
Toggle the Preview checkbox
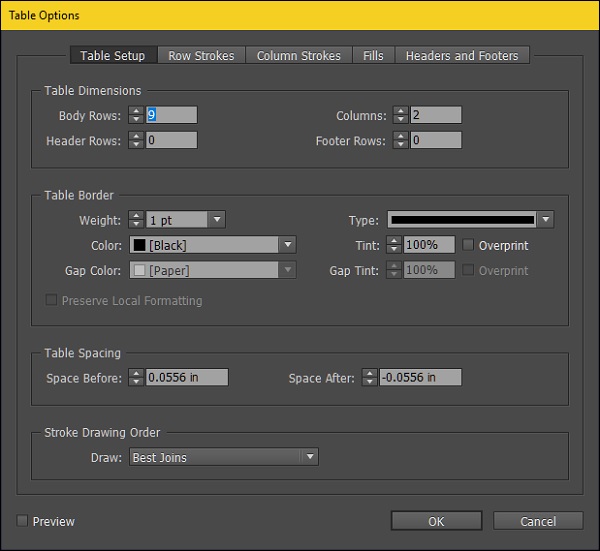[23, 521]
